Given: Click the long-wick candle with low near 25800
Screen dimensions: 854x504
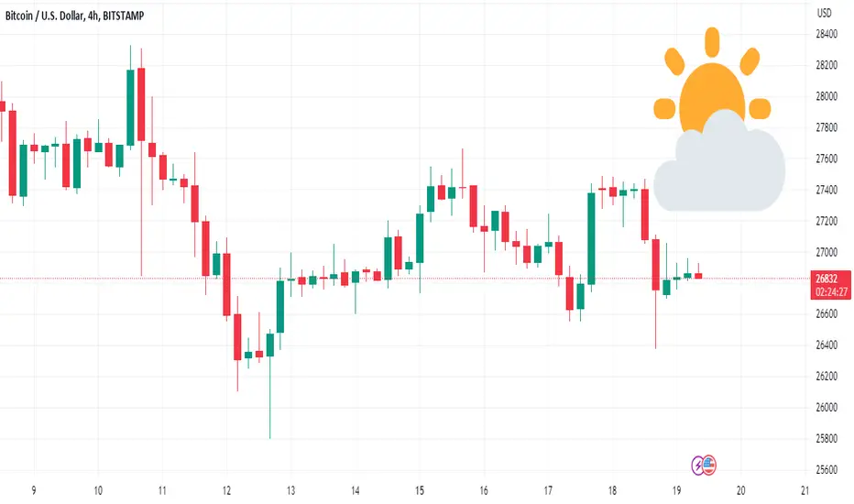Looking at the screenshot, I should [x=270, y=384].
